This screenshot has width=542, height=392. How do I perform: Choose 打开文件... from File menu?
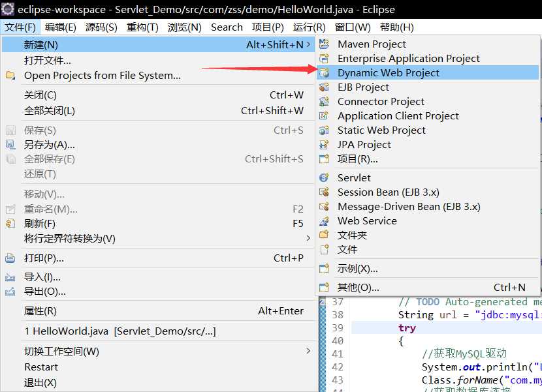pos(158,61)
